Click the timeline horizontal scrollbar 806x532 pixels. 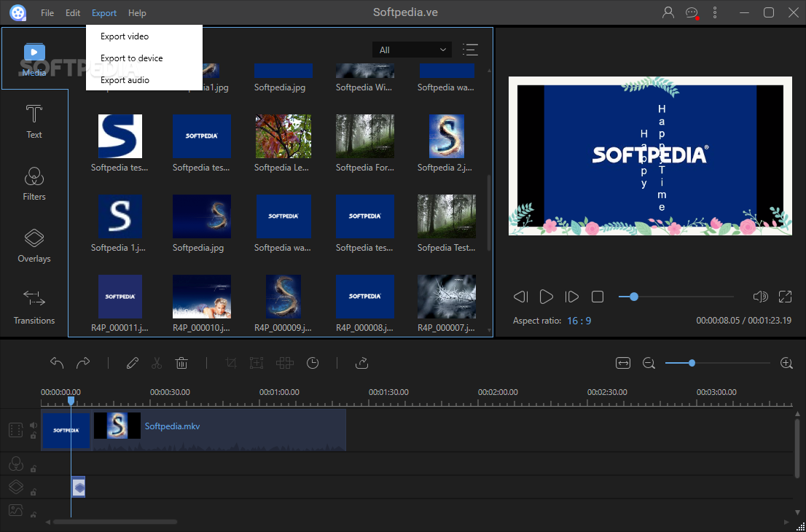(x=115, y=522)
